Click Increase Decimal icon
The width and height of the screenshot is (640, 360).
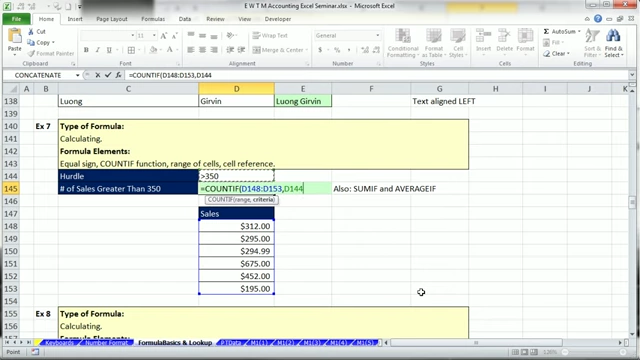click(365, 50)
